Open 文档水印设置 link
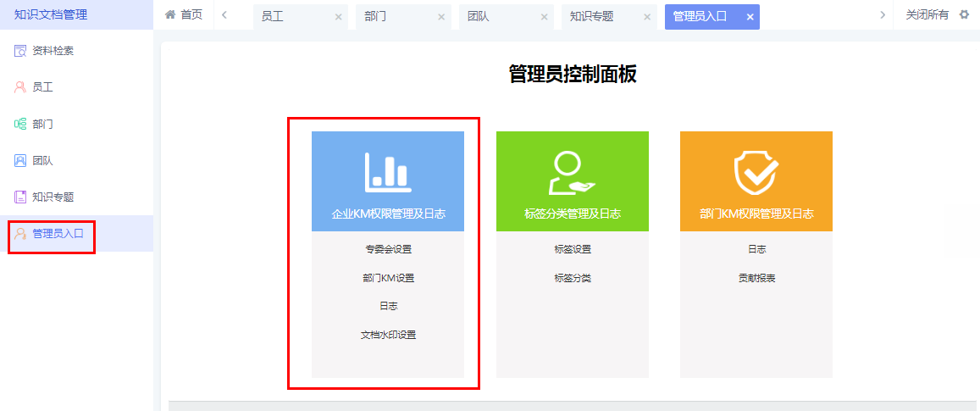Image resolution: width=980 pixels, height=411 pixels. pos(388,335)
